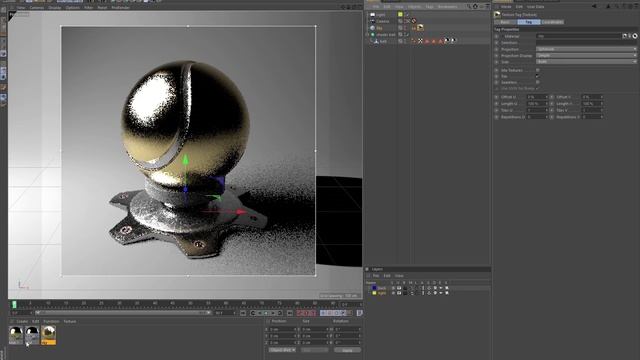Select the first material thumbnail
The width and height of the screenshot is (640, 360).
[x=16, y=335]
